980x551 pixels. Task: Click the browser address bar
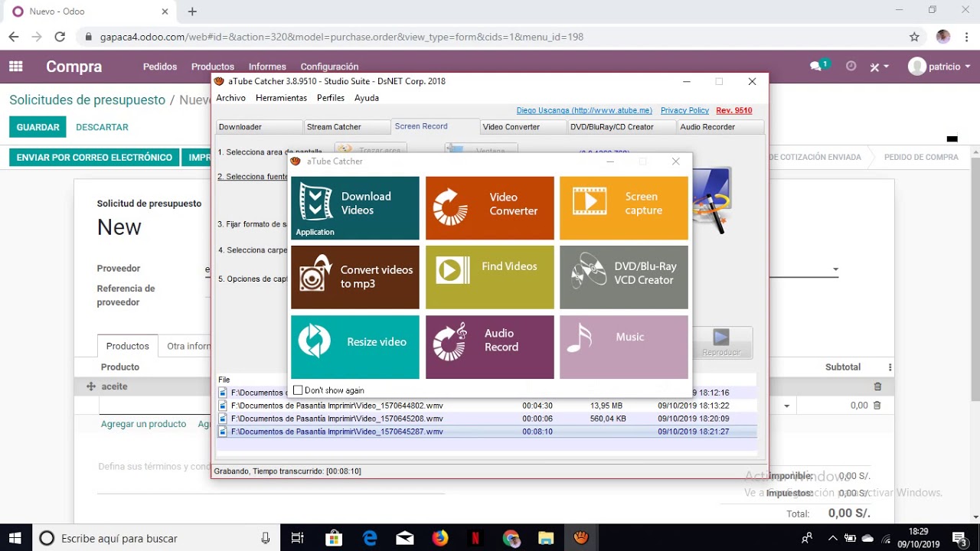[490, 37]
